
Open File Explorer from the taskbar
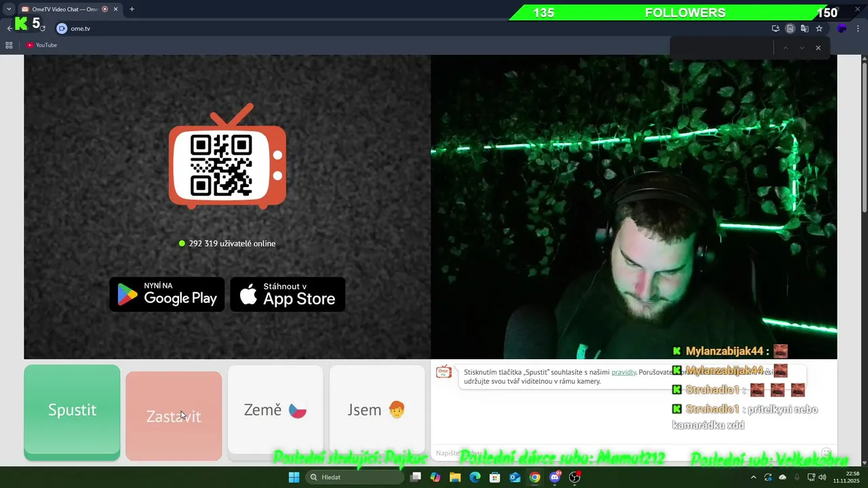point(455,477)
